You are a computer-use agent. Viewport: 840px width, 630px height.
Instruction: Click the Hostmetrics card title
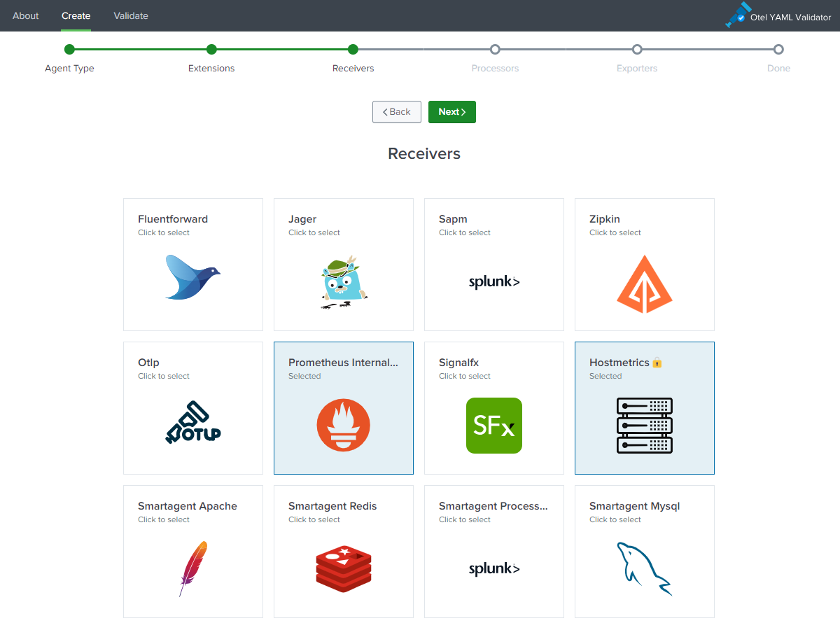coord(619,363)
